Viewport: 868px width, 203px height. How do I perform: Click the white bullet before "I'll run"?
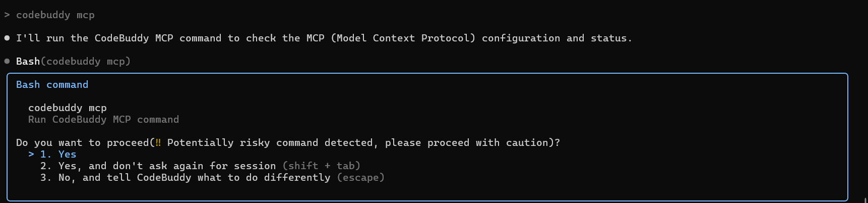7,38
